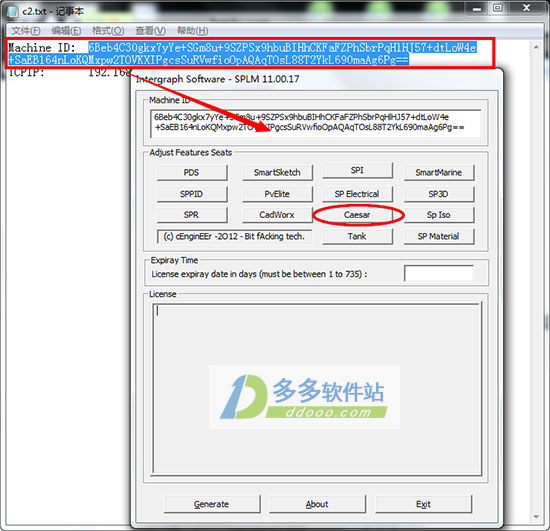This screenshot has width=550, height=531.
Task: Click the 'Machine ID:' label in Notepad
Action: coord(42,47)
